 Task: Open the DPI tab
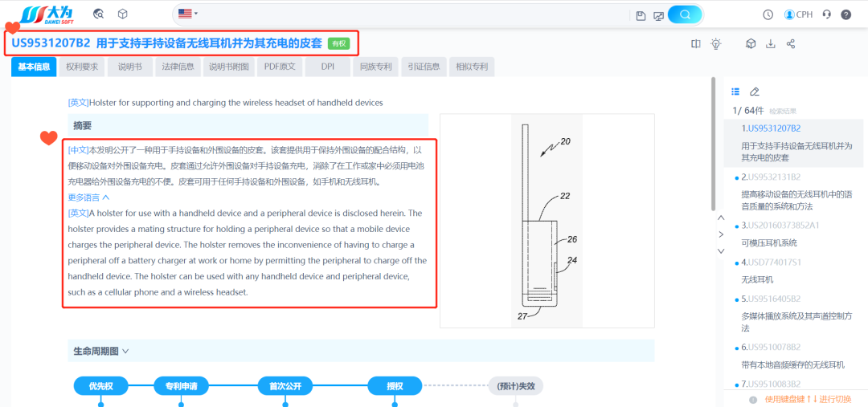point(328,67)
